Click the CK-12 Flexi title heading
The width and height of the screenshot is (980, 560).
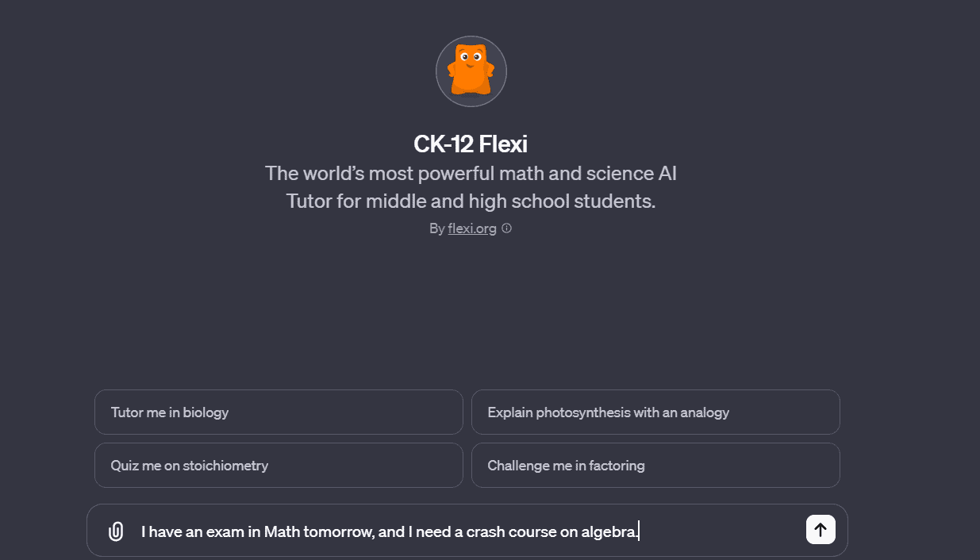point(471,144)
